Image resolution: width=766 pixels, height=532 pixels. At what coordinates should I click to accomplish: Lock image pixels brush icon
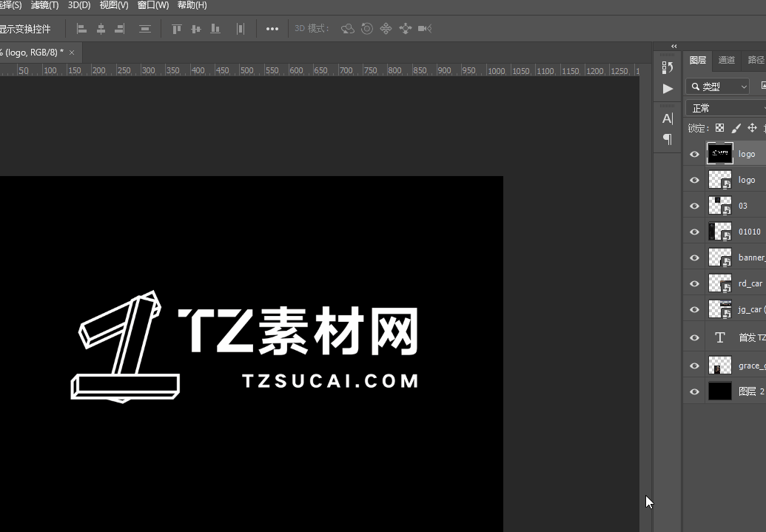[x=736, y=128]
